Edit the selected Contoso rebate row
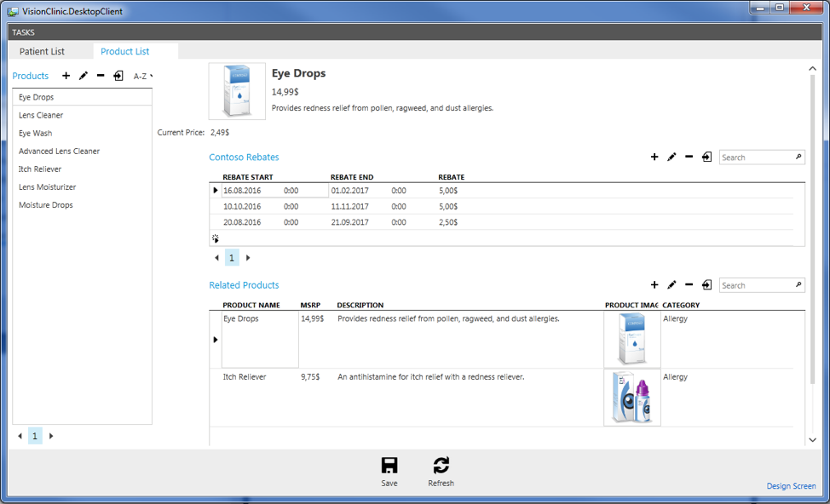The width and height of the screenshot is (830, 504). click(671, 157)
